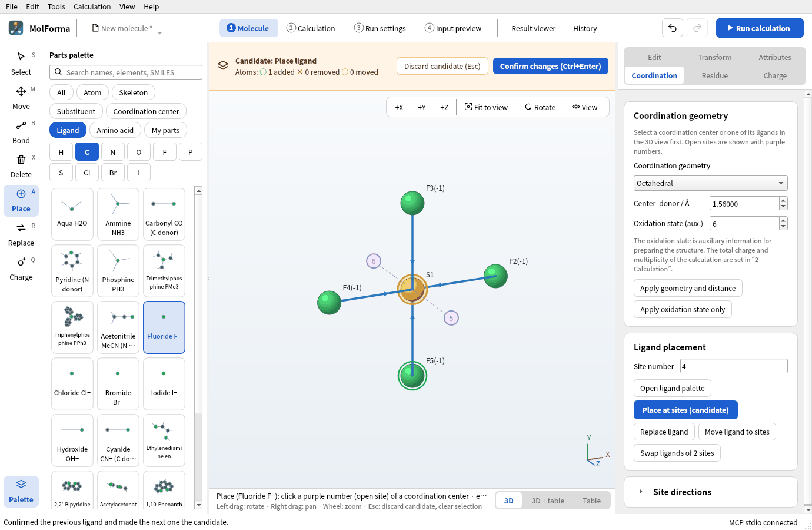The height and width of the screenshot is (530, 812).
Task: Toggle the nitrogen N element filter
Action: coord(113,152)
